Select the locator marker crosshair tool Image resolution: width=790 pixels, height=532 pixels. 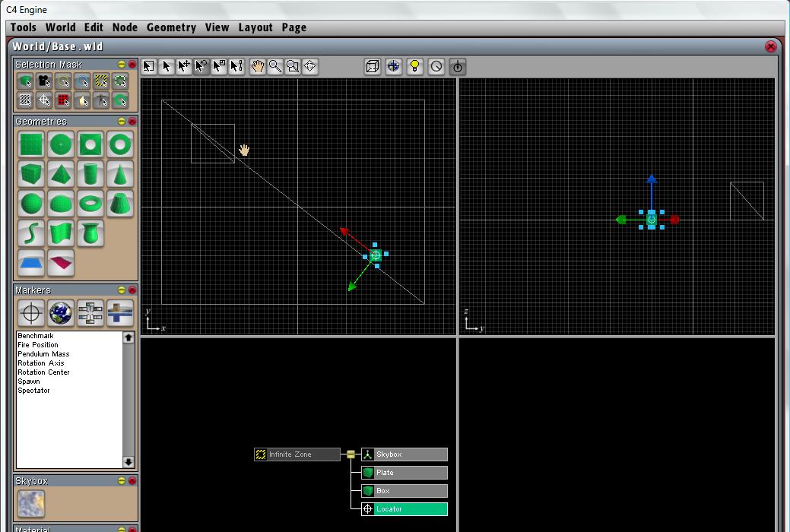(x=31, y=312)
